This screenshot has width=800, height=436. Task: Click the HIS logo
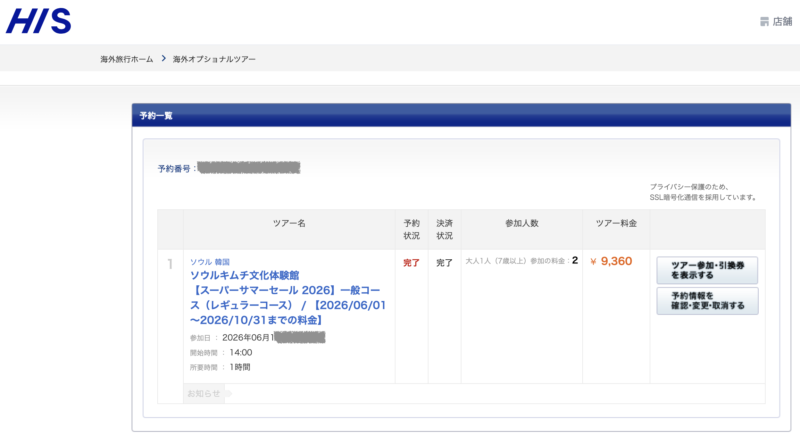[x=39, y=21]
